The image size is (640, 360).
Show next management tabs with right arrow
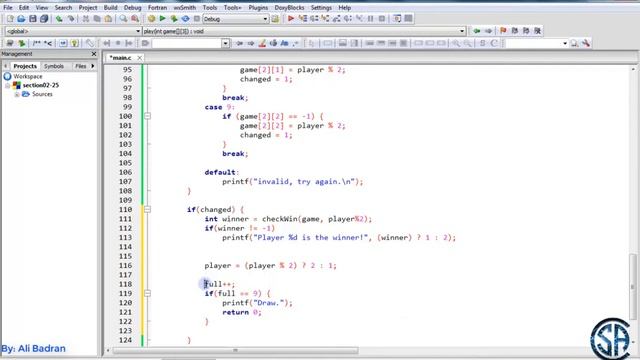(x=93, y=66)
